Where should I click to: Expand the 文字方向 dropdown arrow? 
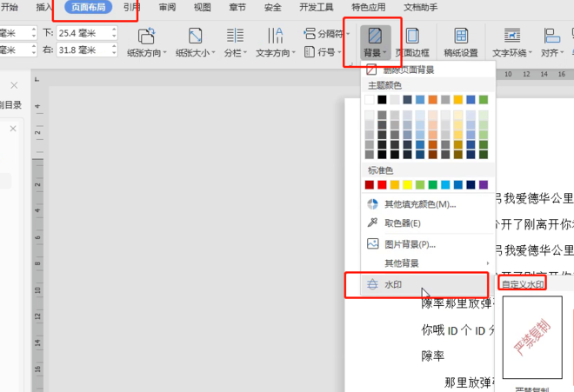(294, 53)
